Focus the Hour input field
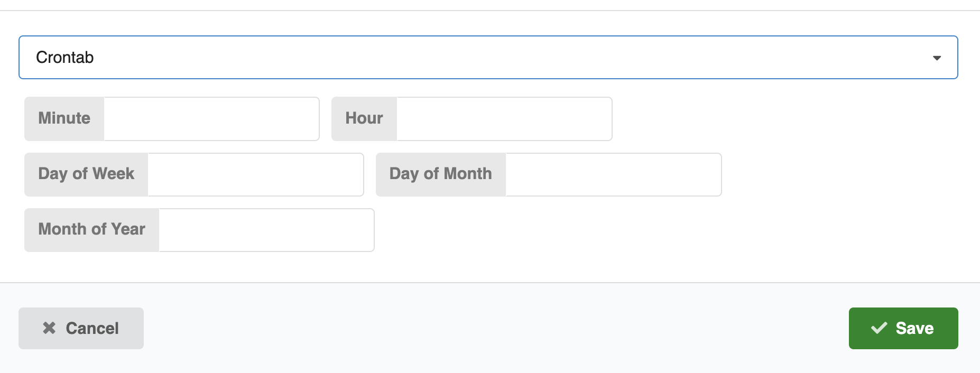 [504, 119]
